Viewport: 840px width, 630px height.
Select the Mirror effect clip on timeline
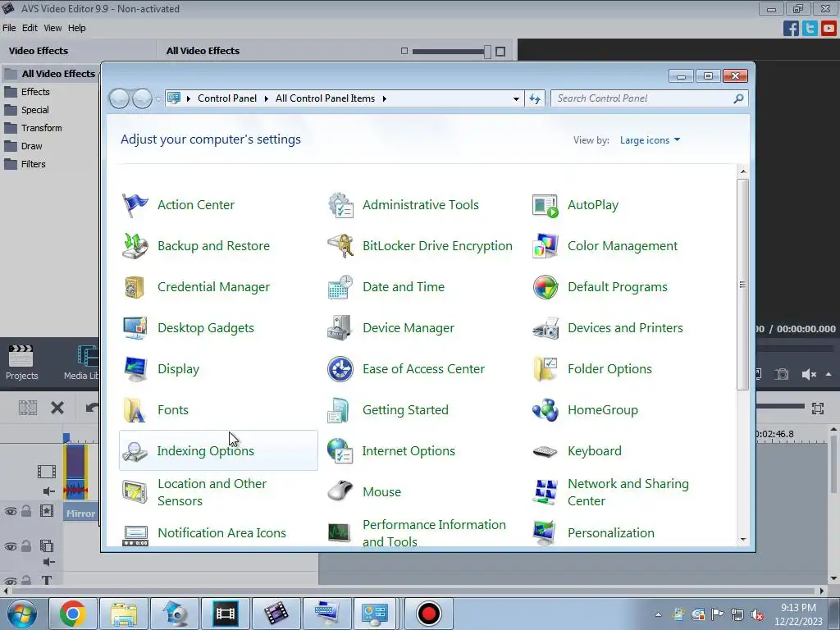tap(80, 514)
